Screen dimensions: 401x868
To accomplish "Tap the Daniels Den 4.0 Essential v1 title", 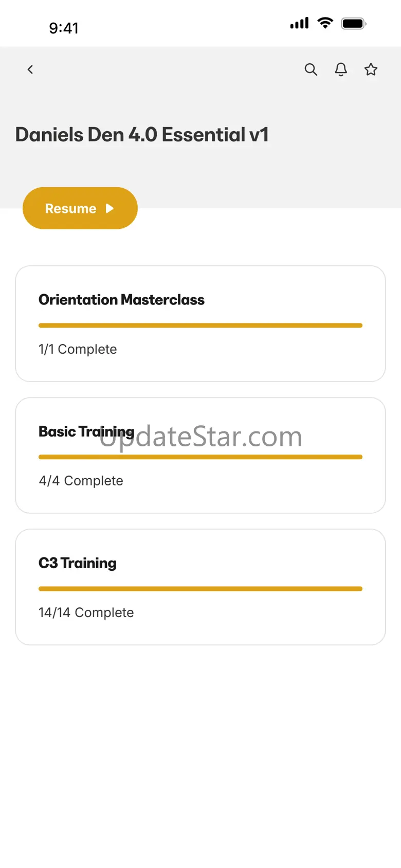I will [142, 135].
